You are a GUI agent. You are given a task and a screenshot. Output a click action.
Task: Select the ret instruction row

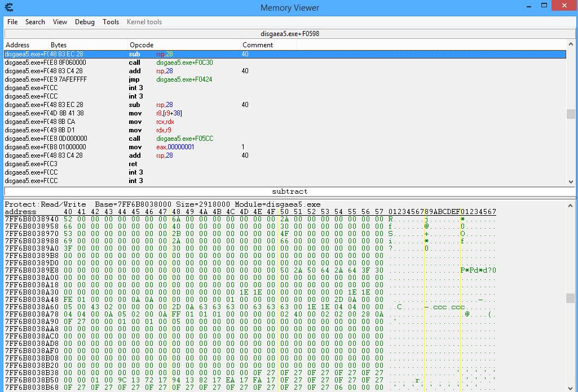285,164
